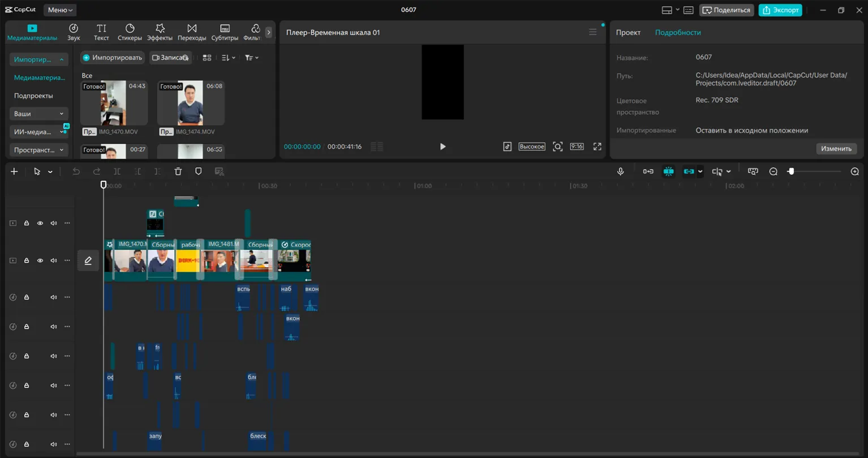Expand the Пространст... section

click(x=39, y=150)
